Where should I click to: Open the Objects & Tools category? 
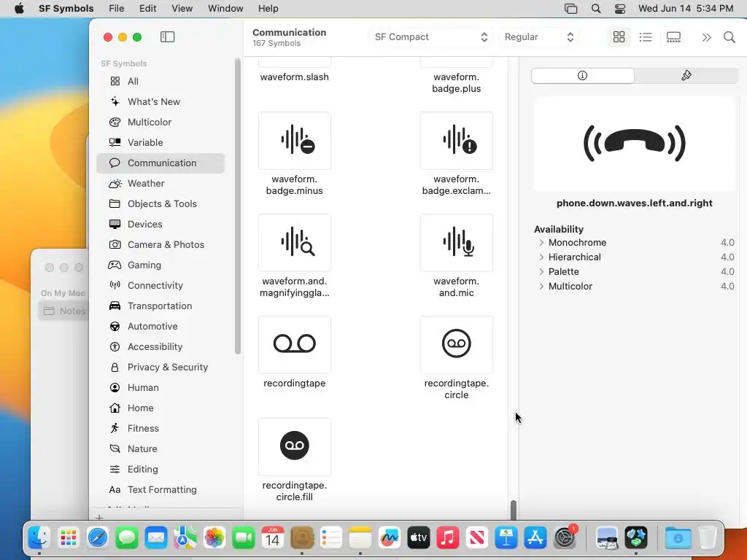[x=160, y=204]
